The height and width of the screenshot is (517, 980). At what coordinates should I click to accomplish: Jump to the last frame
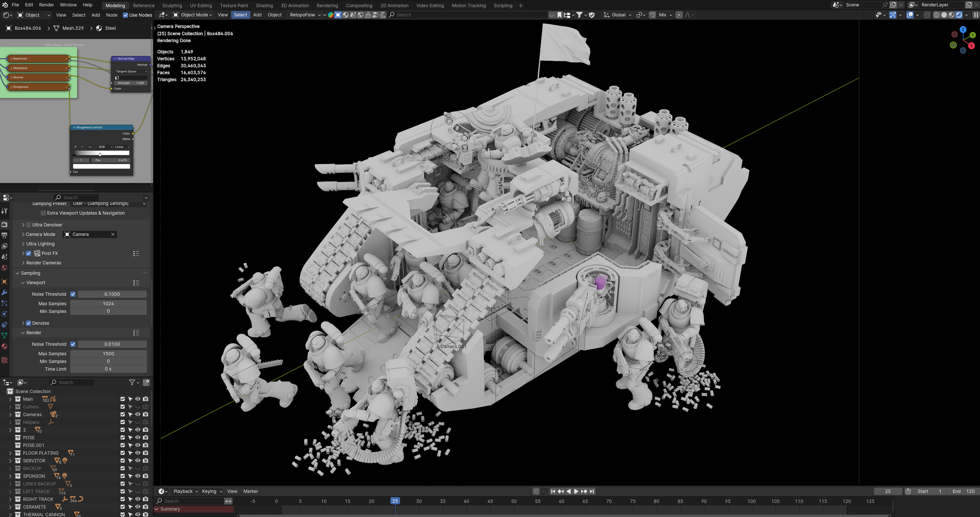tap(592, 492)
